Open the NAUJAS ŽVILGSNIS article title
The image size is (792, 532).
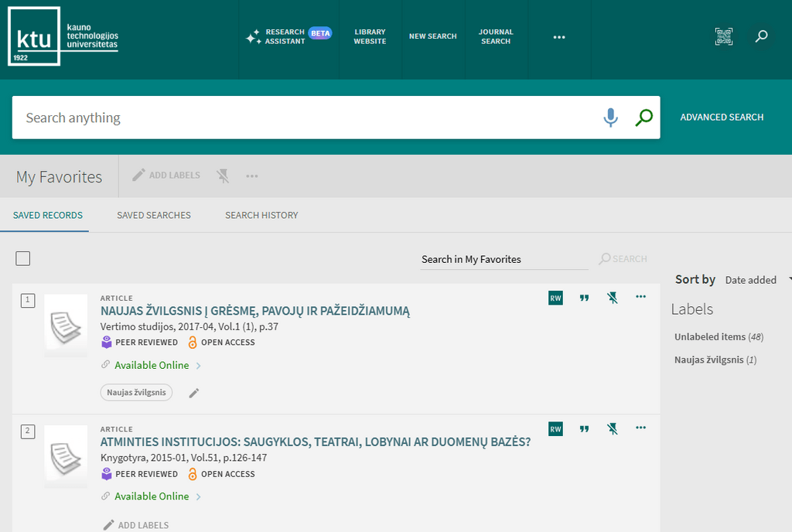(x=255, y=311)
